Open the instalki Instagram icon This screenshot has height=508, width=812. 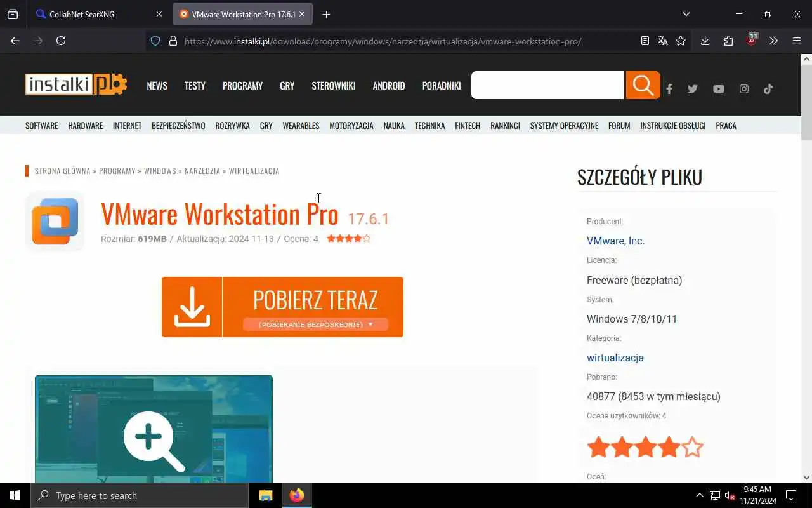tap(744, 89)
